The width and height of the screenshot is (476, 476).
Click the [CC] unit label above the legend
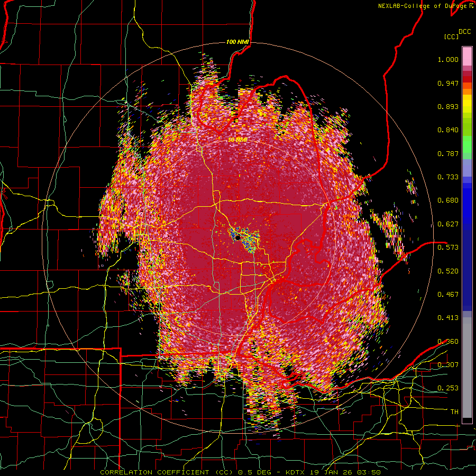click(x=452, y=36)
